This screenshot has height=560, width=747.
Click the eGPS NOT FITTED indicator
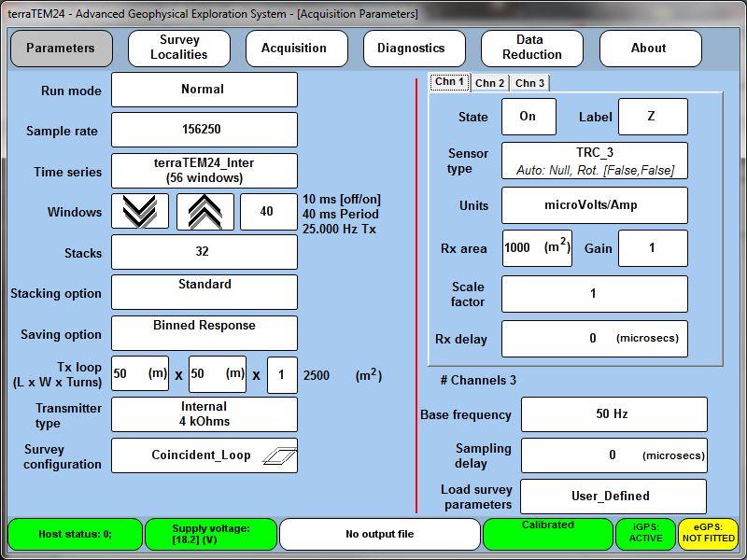pyautogui.click(x=709, y=534)
